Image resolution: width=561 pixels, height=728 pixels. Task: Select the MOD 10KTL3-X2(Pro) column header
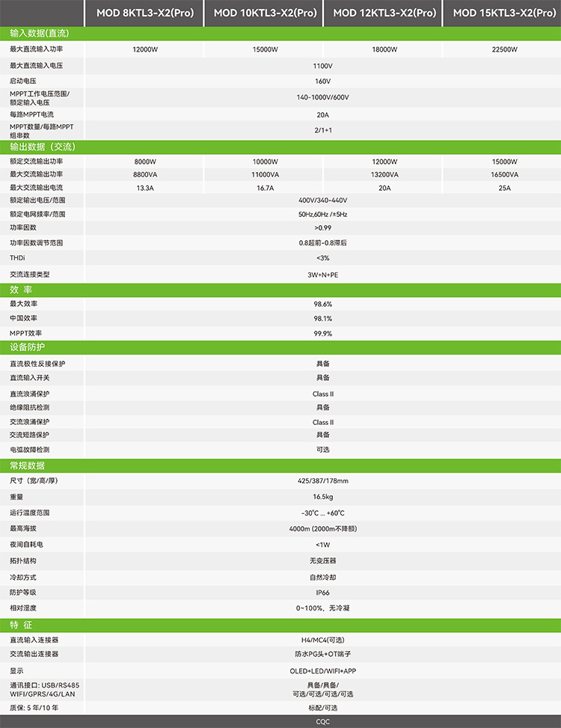pos(265,13)
